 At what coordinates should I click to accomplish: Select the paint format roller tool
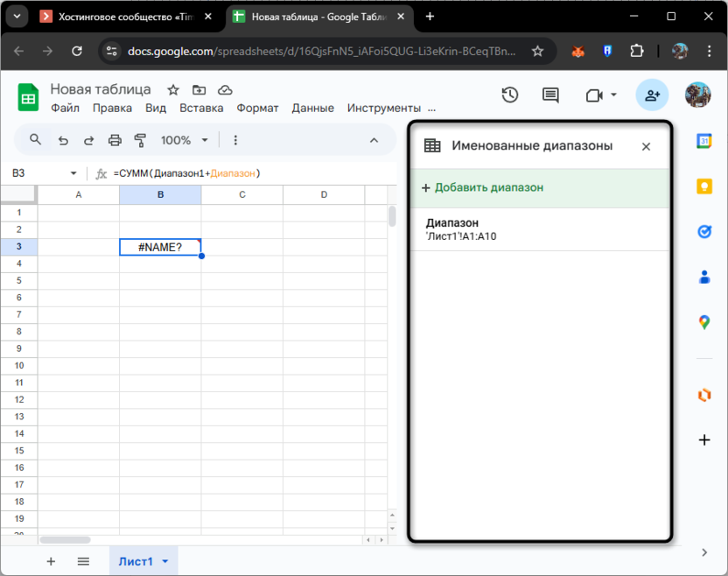(x=140, y=140)
